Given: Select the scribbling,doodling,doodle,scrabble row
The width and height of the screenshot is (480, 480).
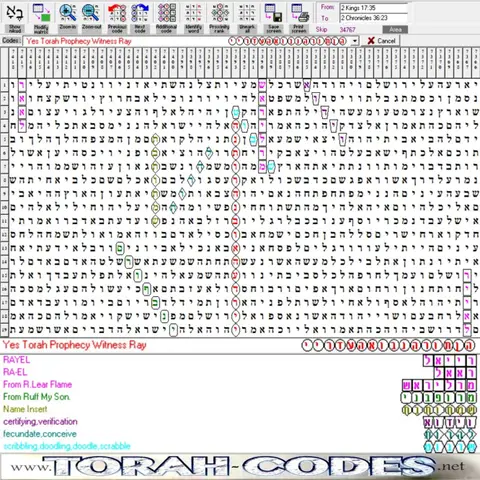Looking at the screenshot, I should point(239,446).
